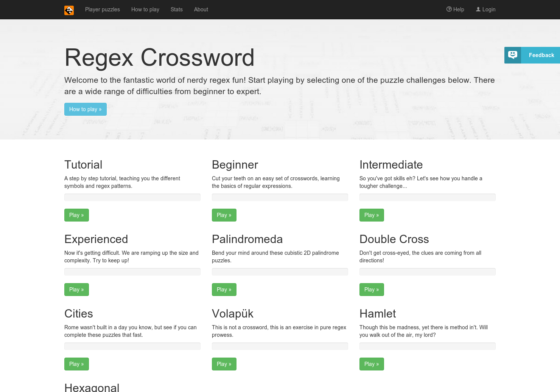Play the Cities puzzle set
The image size is (560, 392).
pyautogui.click(x=76, y=364)
